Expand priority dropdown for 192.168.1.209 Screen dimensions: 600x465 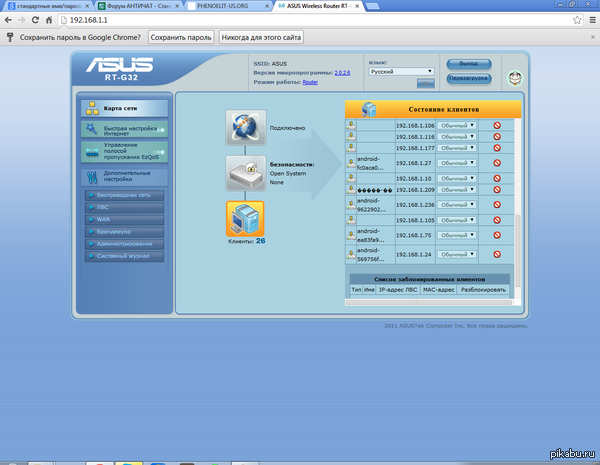[456, 189]
